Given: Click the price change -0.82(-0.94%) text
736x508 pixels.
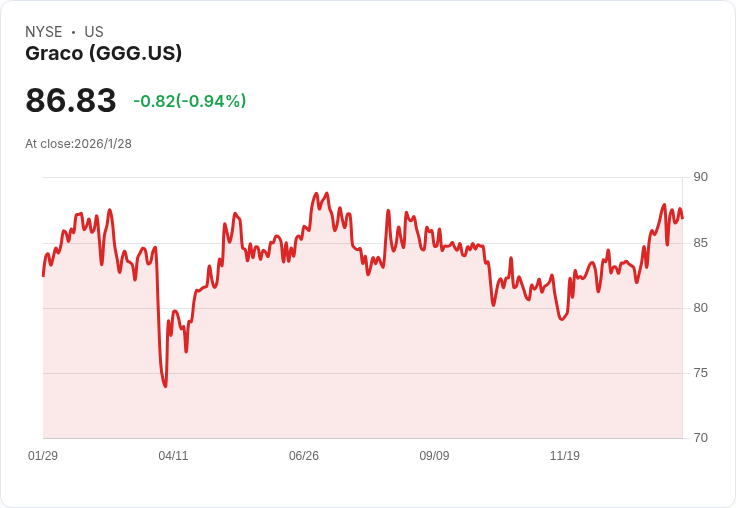Looking at the screenshot, I should click(190, 101).
